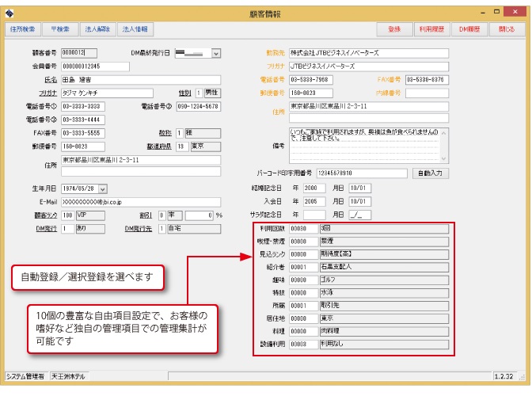The width and height of the screenshot is (532, 396).
Task: Click the 所属 code field
Action: pyautogui.click(x=304, y=306)
